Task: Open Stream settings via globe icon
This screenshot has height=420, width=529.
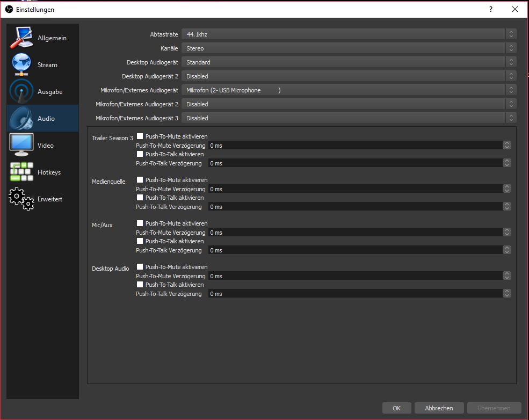Action: [21, 65]
